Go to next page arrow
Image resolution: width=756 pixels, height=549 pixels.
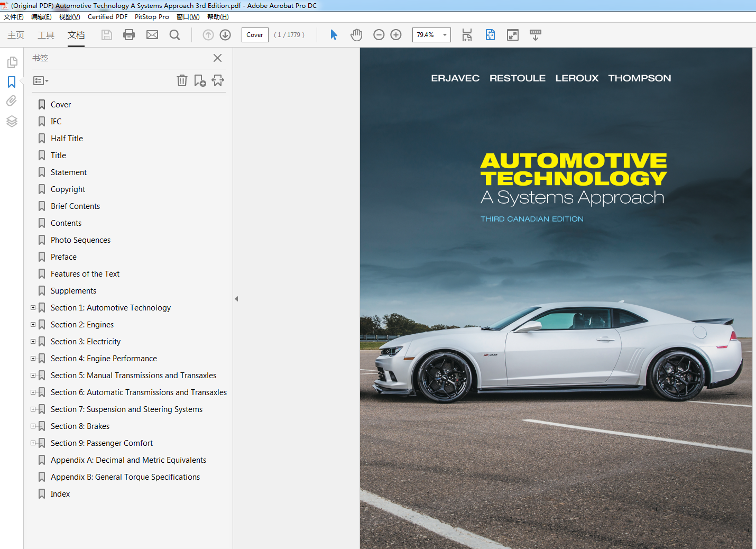[x=225, y=35]
